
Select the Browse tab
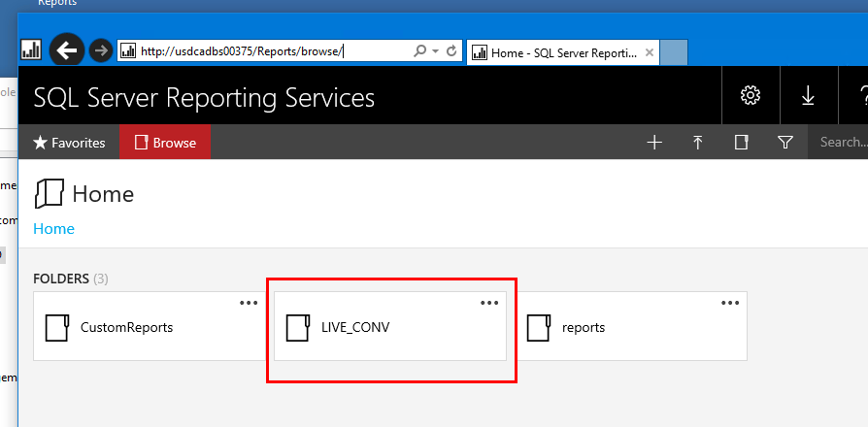tap(165, 143)
